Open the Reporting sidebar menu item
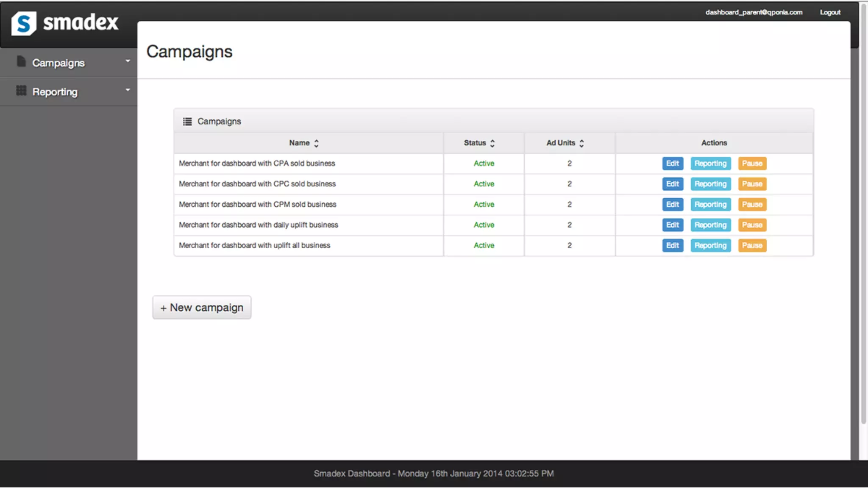 coord(55,92)
